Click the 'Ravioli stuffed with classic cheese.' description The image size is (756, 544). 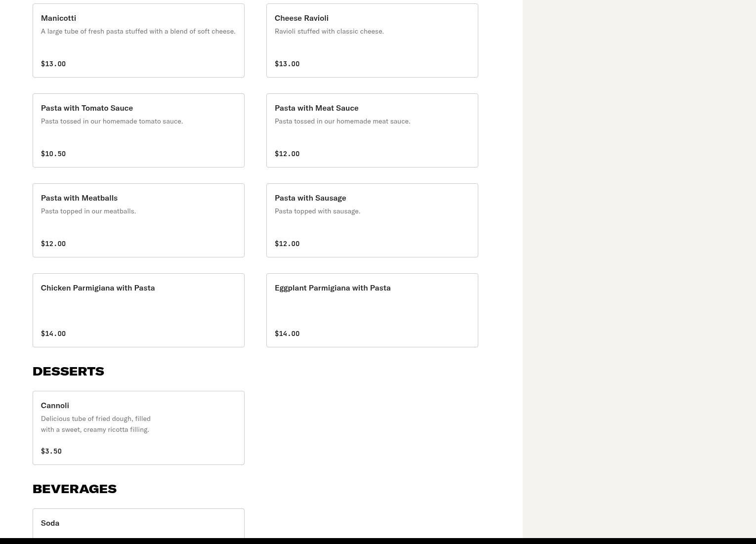click(329, 31)
